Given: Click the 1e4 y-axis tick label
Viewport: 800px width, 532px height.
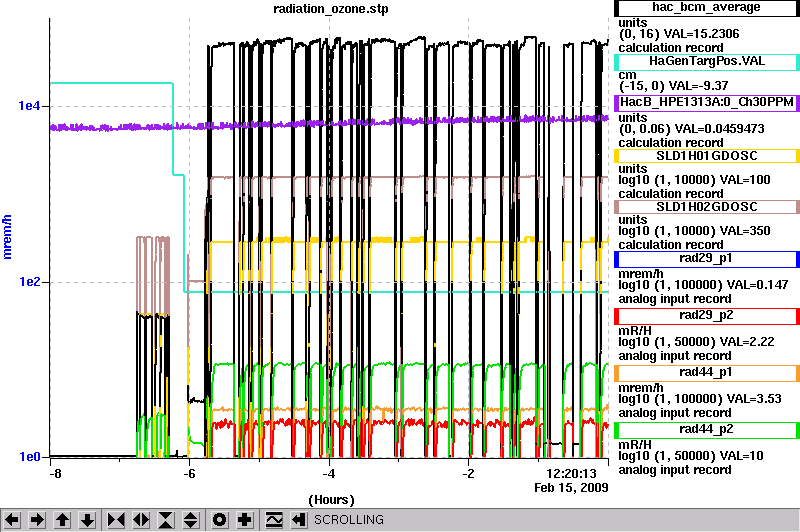Looking at the screenshot, I should pyautogui.click(x=29, y=106).
